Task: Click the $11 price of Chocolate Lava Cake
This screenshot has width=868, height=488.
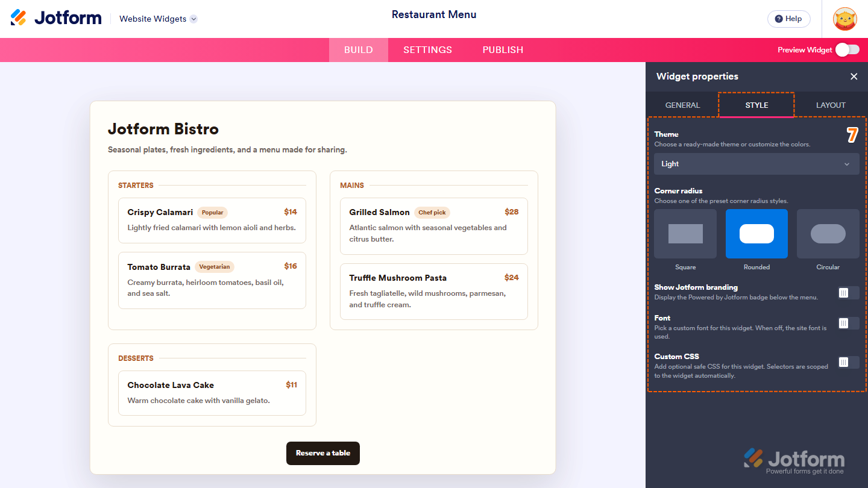Action: 292,385
